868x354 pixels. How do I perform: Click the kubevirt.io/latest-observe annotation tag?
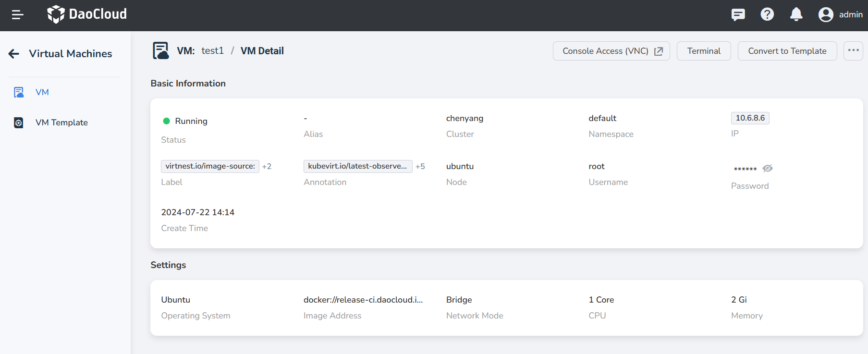[357, 166]
